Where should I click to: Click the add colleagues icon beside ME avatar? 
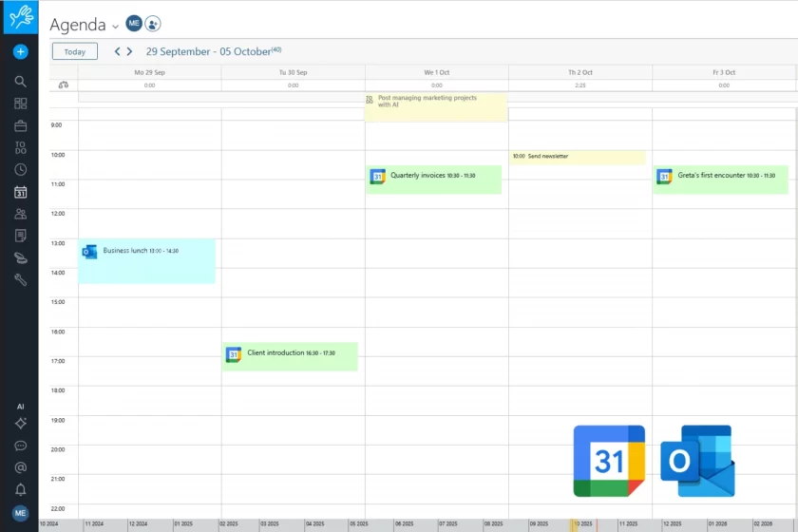(152, 24)
